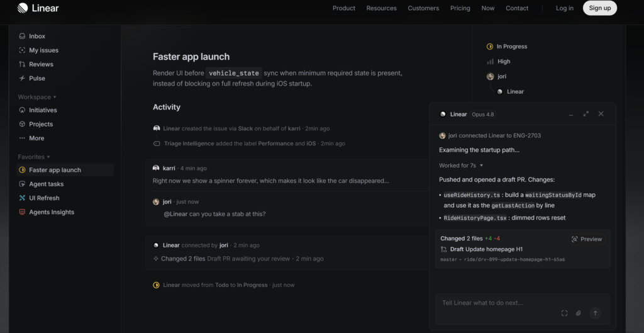Screen dimensions: 644x333
Task: Click the draft pull request icon beside Draft Update homepage H1
Action: coord(443,249)
